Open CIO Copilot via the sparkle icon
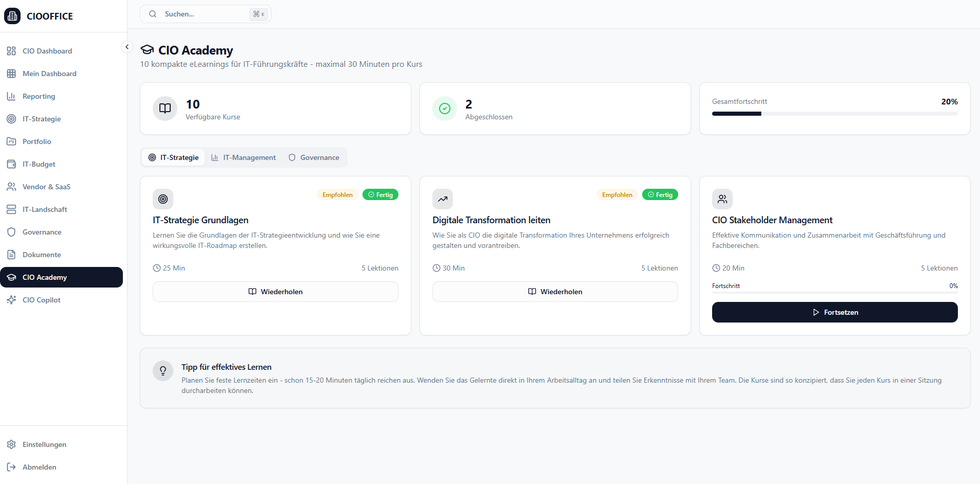This screenshot has height=484, width=980. tap(11, 300)
